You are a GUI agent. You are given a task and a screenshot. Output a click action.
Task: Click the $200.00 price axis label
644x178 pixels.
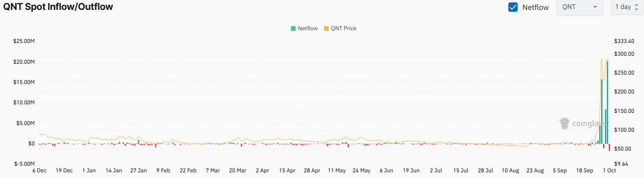[x=624, y=92]
